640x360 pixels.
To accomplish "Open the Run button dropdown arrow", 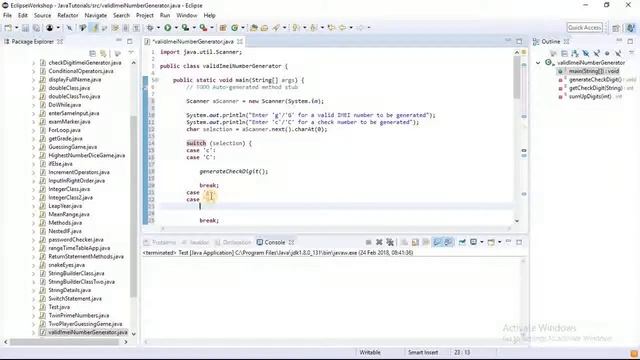I will pyautogui.click(x=176, y=28).
